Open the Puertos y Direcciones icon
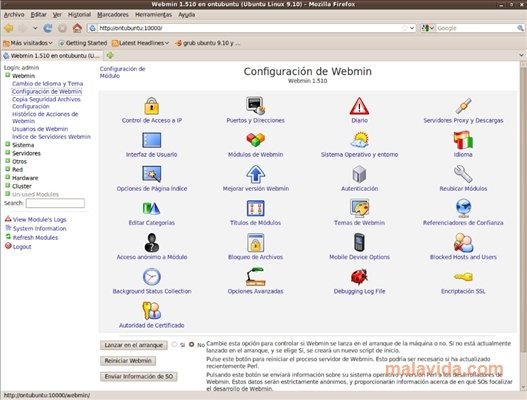Viewport: 527px width, 400px height. click(255, 105)
